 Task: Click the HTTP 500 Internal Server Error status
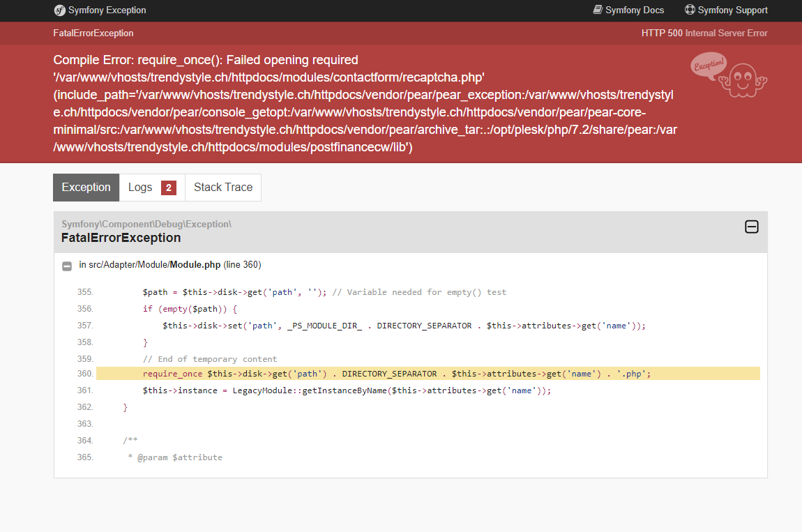[704, 33]
